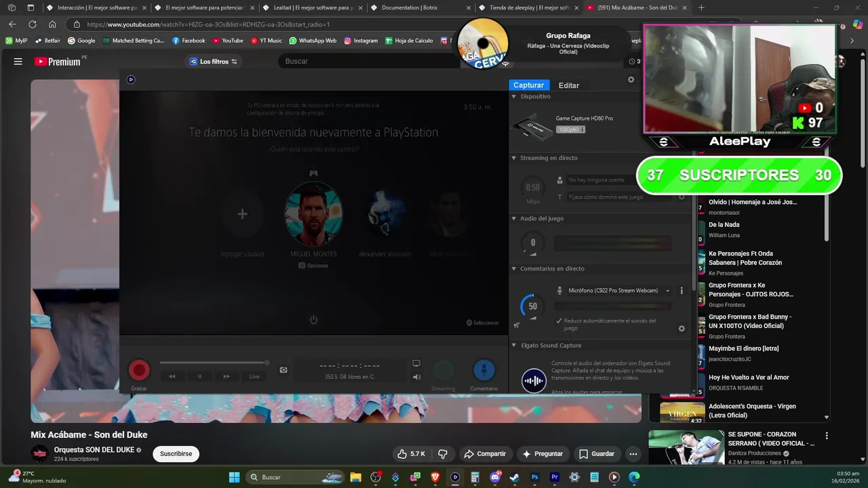Image resolution: width=868 pixels, height=488 pixels.
Task: Click the Suscribirse button
Action: pyautogui.click(x=176, y=453)
